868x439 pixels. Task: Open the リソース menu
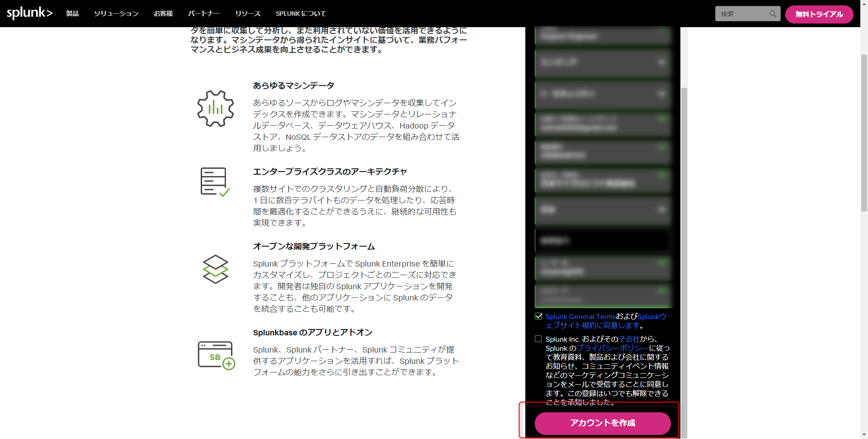(x=248, y=14)
